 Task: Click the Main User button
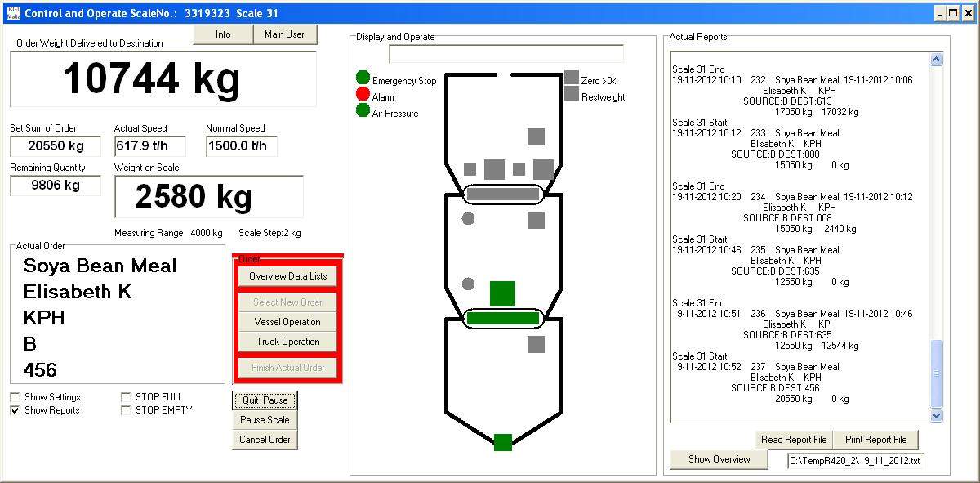click(x=285, y=34)
